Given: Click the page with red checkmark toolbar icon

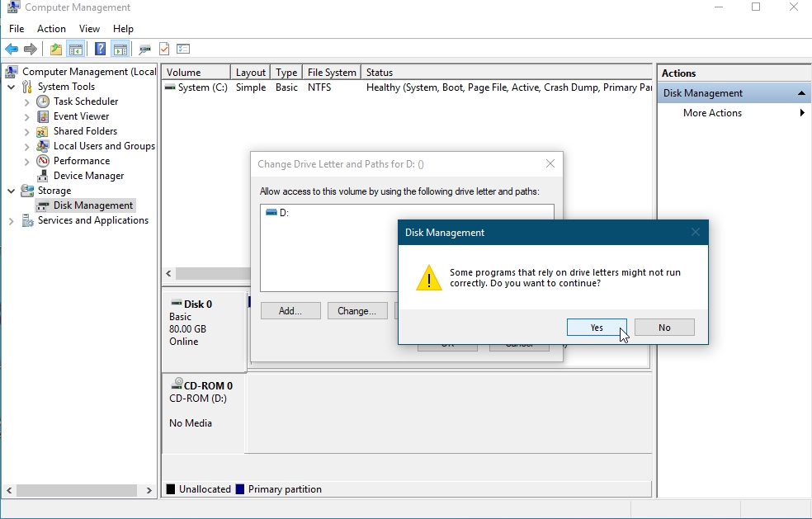Looking at the screenshot, I should click(164, 50).
